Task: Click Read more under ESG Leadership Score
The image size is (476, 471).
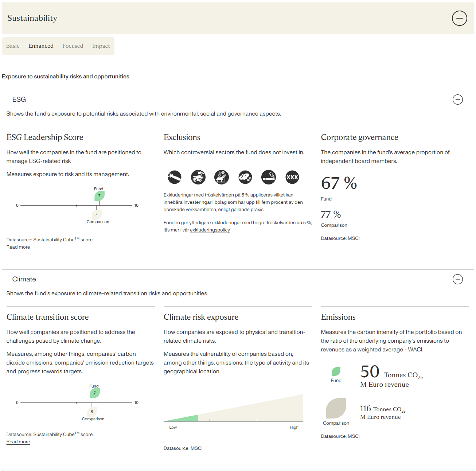Action: (x=18, y=247)
